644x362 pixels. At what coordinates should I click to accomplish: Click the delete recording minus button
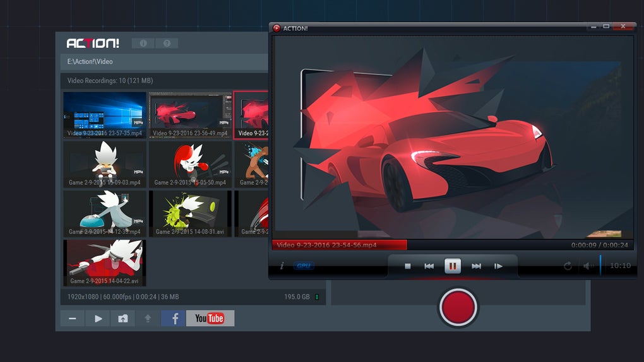pos(72,318)
